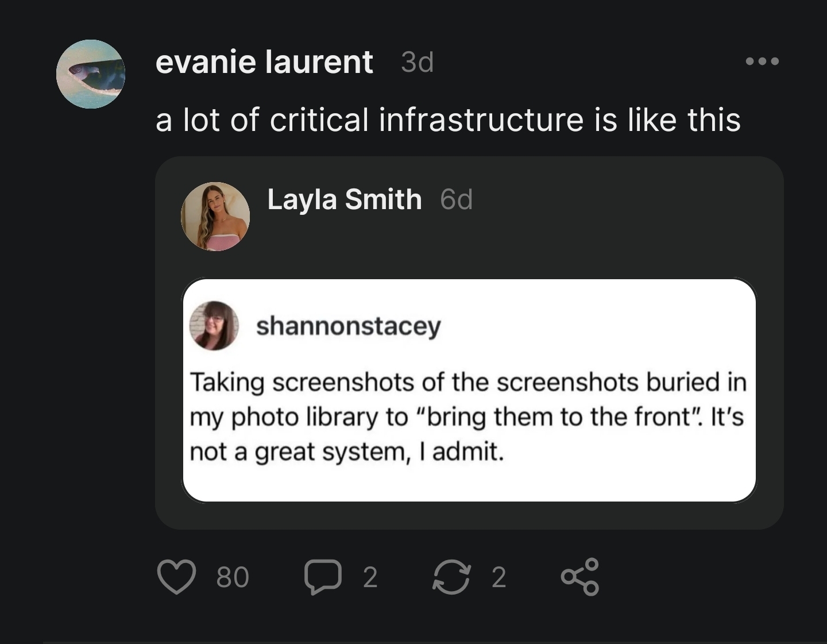Open Layla Smith's profile picture

point(215,217)
